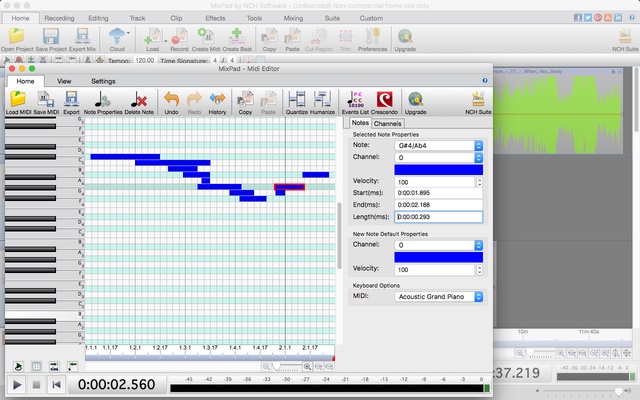This screenshot has height=400, width=640.
Task: Open NCH Suite from the Midi Editor toolbar
Action: click(478, 102)
